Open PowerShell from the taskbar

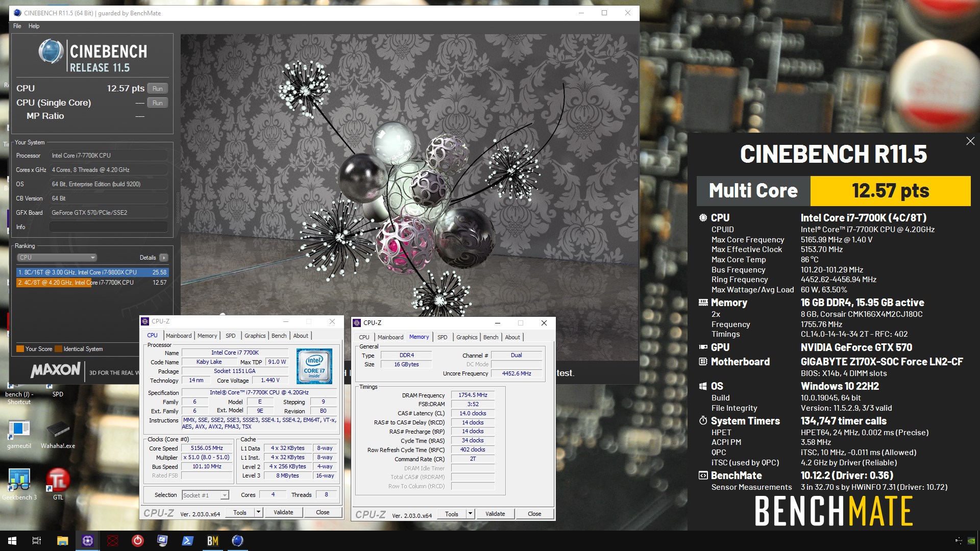click(188, 541)
